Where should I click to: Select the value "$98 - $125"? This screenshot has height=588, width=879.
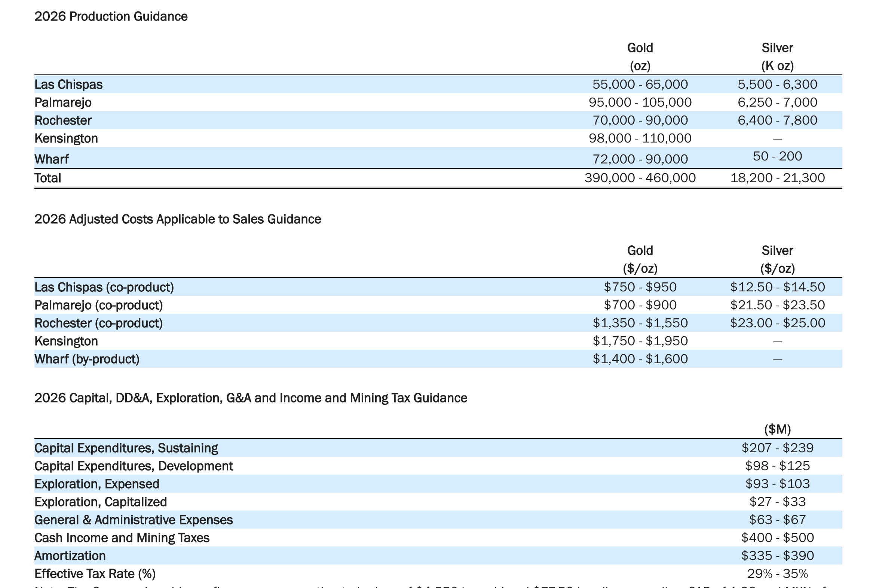click(x=777, y=466)
